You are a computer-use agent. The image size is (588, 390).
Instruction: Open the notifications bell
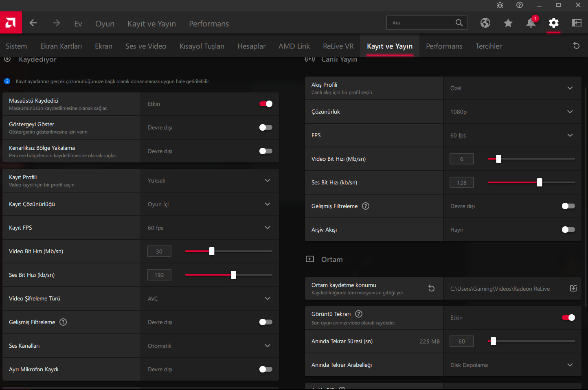tap(531, 23)
